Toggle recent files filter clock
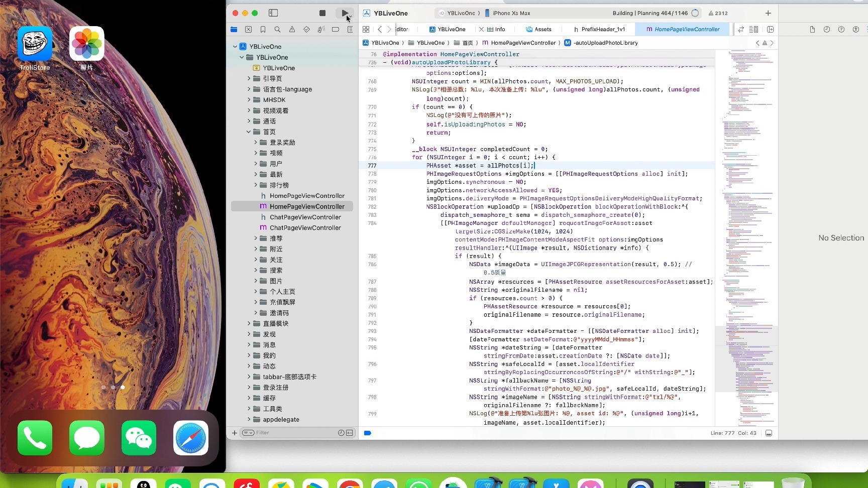This screenshot has height=488, width=868. click(341, 433)
